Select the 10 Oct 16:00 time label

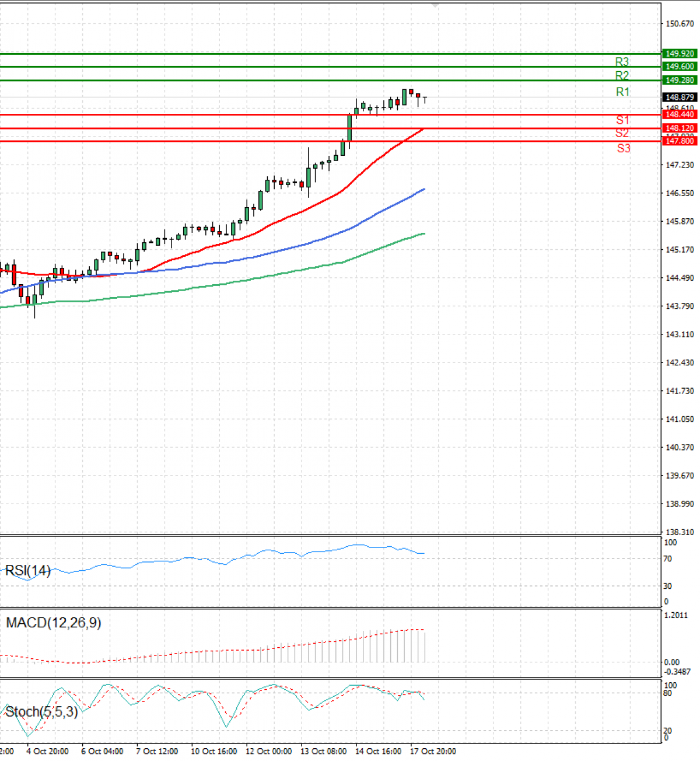(214, 751)
